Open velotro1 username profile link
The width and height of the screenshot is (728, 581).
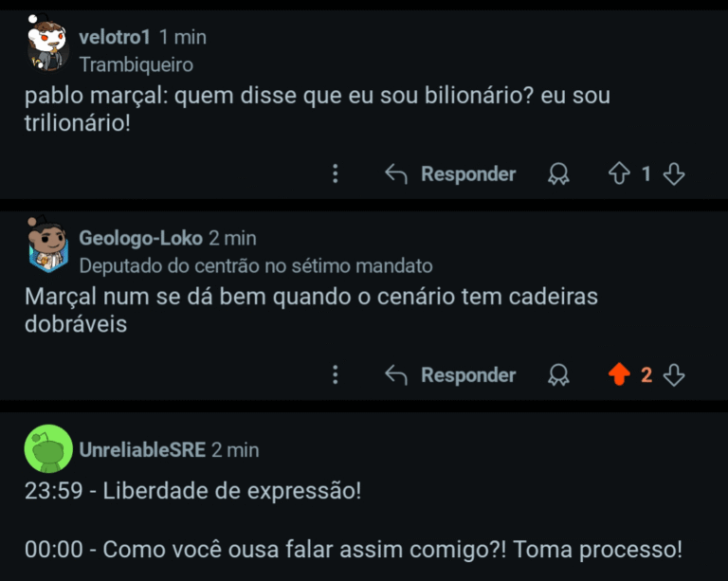[115, 37]
